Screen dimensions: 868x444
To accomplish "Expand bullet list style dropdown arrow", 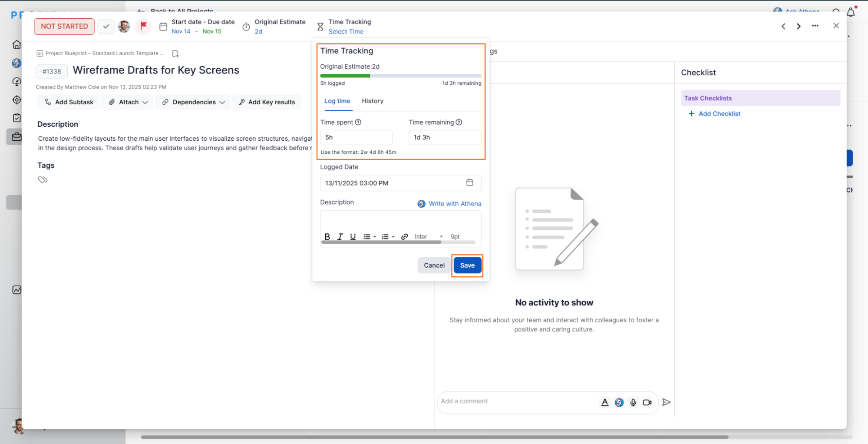I will click(x=375, y=237).
